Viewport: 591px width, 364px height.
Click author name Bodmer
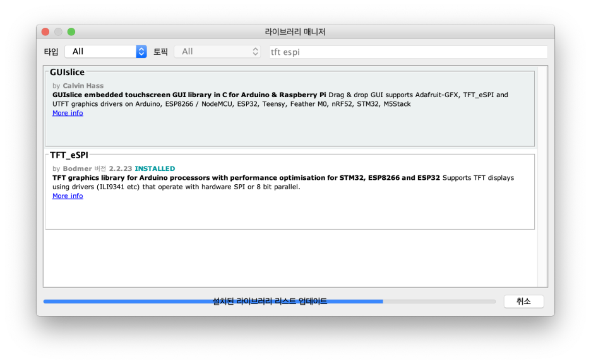click(x=77, y=168)
